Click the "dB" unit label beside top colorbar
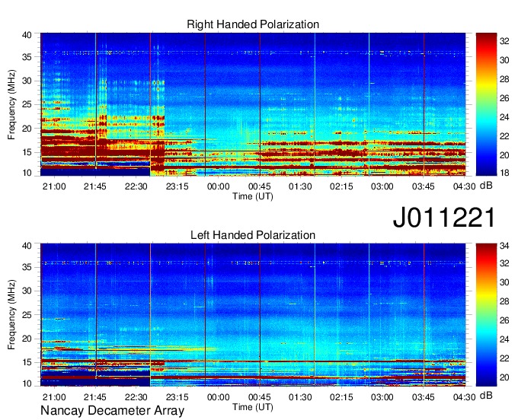Screen dimensions: 518x420 click(486, 186)
